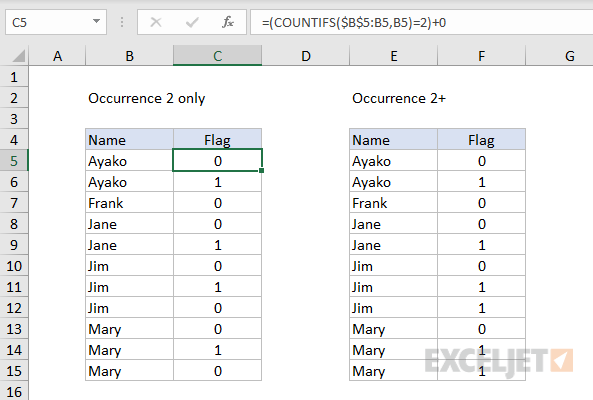Select cell B7 containing Frank

tap(130, 203)
